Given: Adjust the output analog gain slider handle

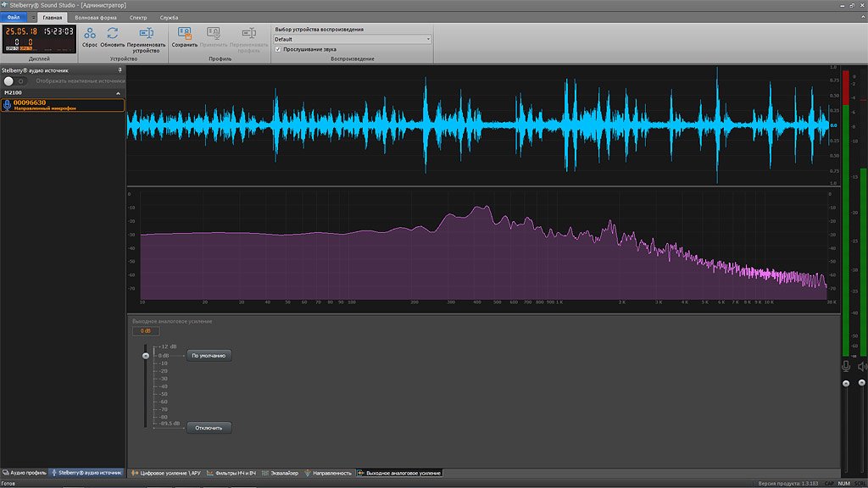Looking at the screenshot, I should click(147, 354).
